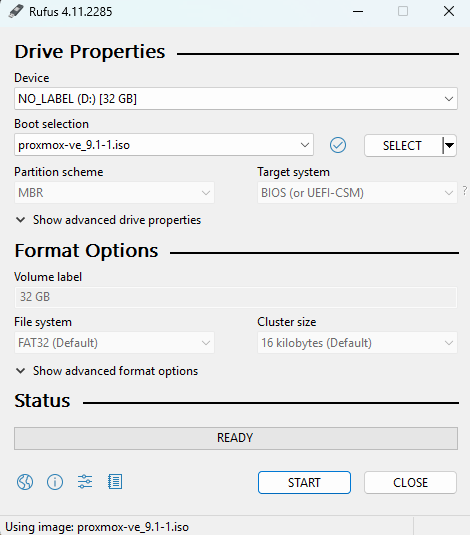The height and width of the screenshot is (535, 470).
Task: Open the Target system dropdown
Action: 357,193
